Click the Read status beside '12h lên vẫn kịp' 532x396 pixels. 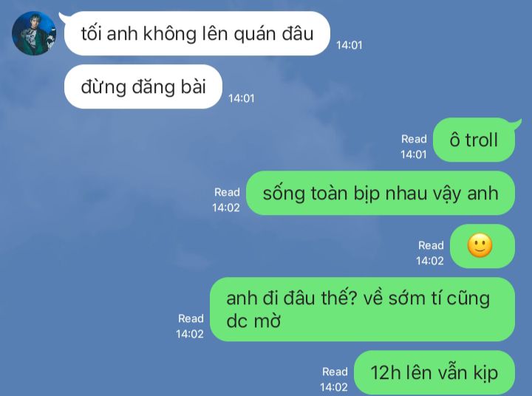[334, 379]
